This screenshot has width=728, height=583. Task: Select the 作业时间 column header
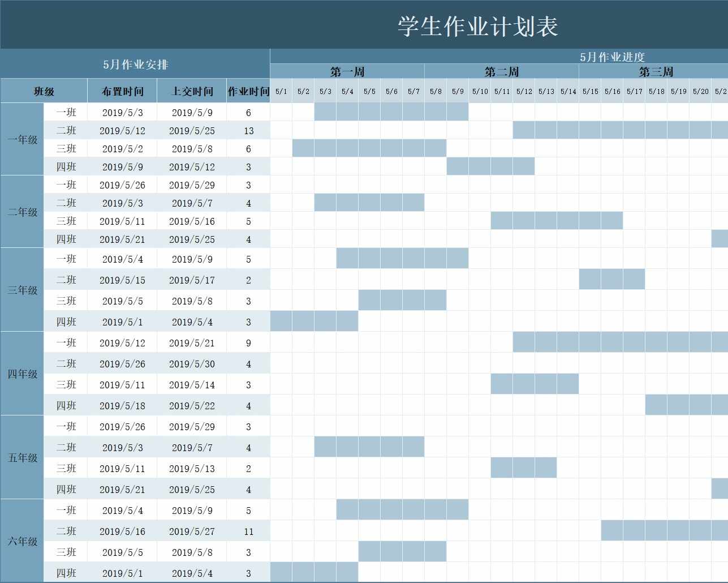[x=248, y=91]
